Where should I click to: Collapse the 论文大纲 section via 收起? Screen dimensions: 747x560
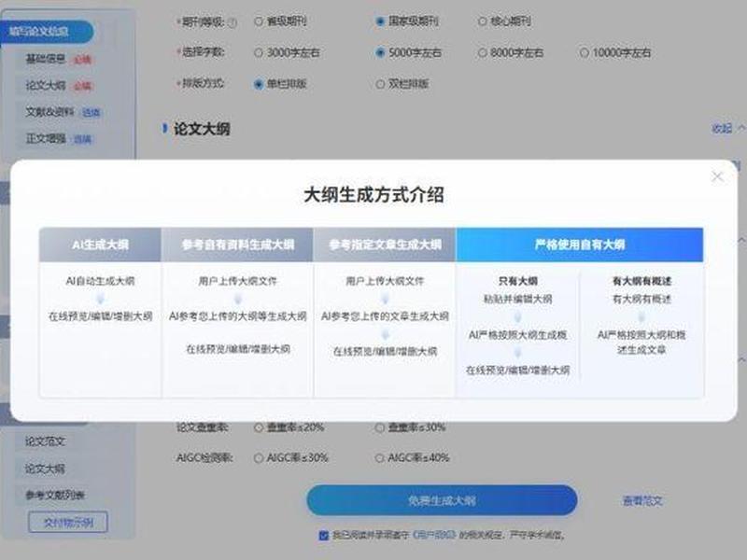pos(727,128)
